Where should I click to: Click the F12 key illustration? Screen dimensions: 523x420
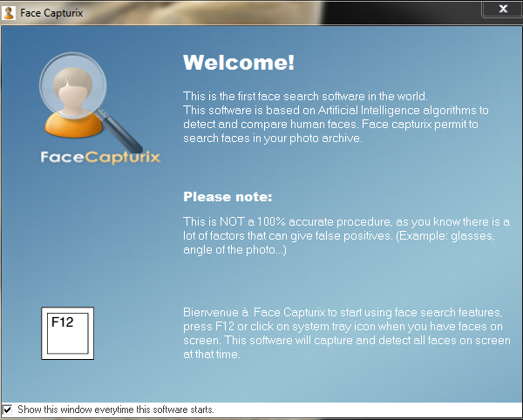pyautogui.click(x=68, y=334)
